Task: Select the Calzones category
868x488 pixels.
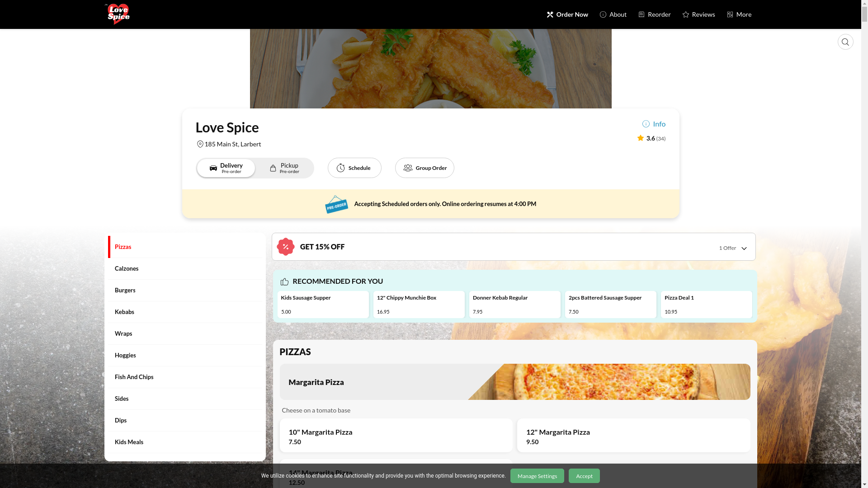Action: pyautogui.click(x=185, y=269)
